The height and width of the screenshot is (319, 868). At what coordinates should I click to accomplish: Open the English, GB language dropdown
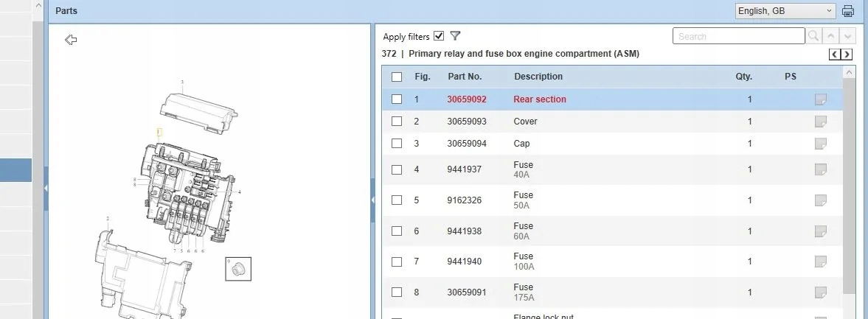pyautogui.click(x=785, y=11)
